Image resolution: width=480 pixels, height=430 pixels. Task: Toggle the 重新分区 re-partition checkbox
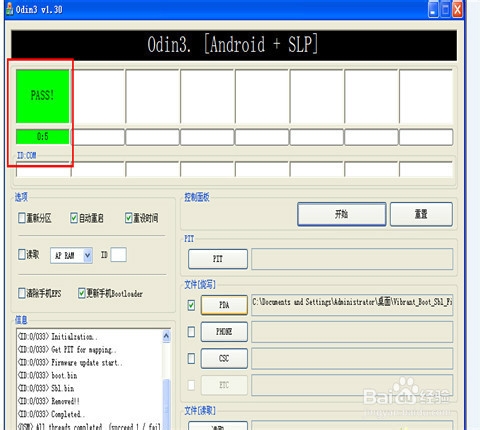[x=22, y=218]
